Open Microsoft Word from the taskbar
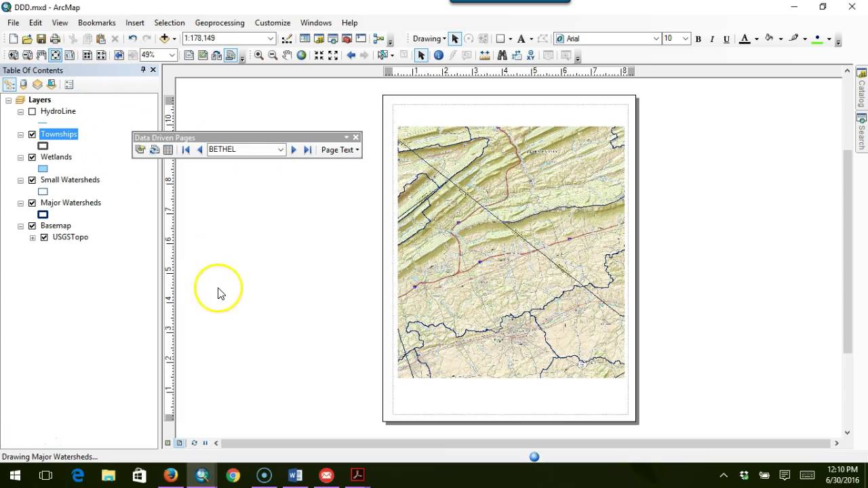868x488 pixels. (x=295, y=475)
